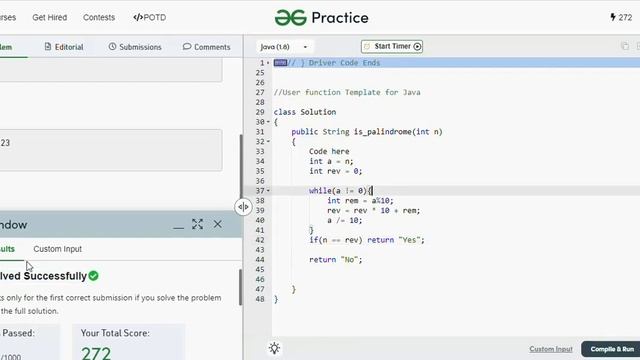Click the example box containing 23
Screen dimensions: 640x360
pos(111,150)
